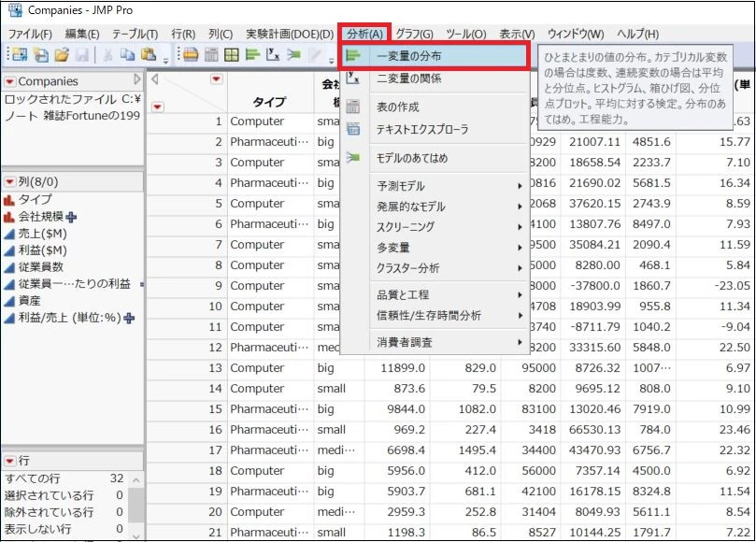Open the Companies panel red triangle menu
Screen dimensions: 756x542
tap(9, 81)
